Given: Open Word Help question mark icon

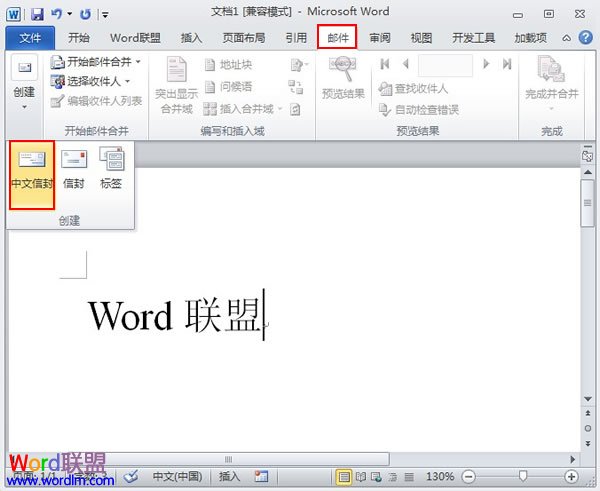Looking at the screenshot, I should [x=585, y=38].
